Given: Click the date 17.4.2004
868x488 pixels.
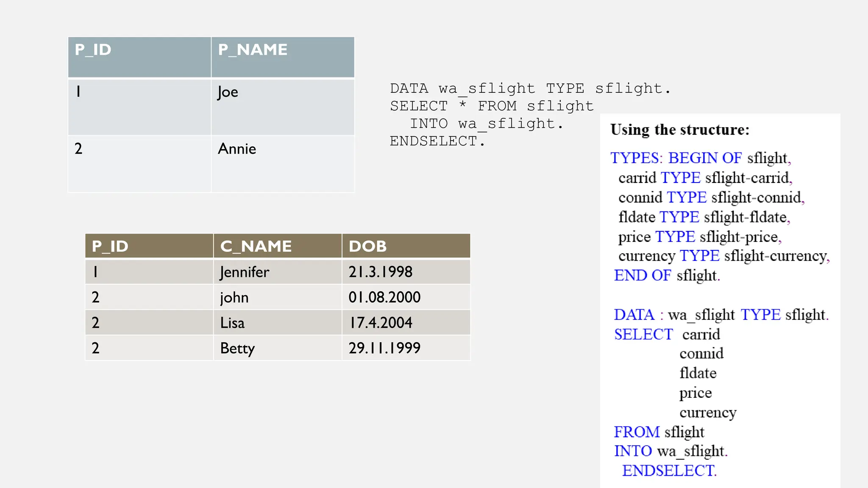Looking at the screenshot, I should coord(406,322).
